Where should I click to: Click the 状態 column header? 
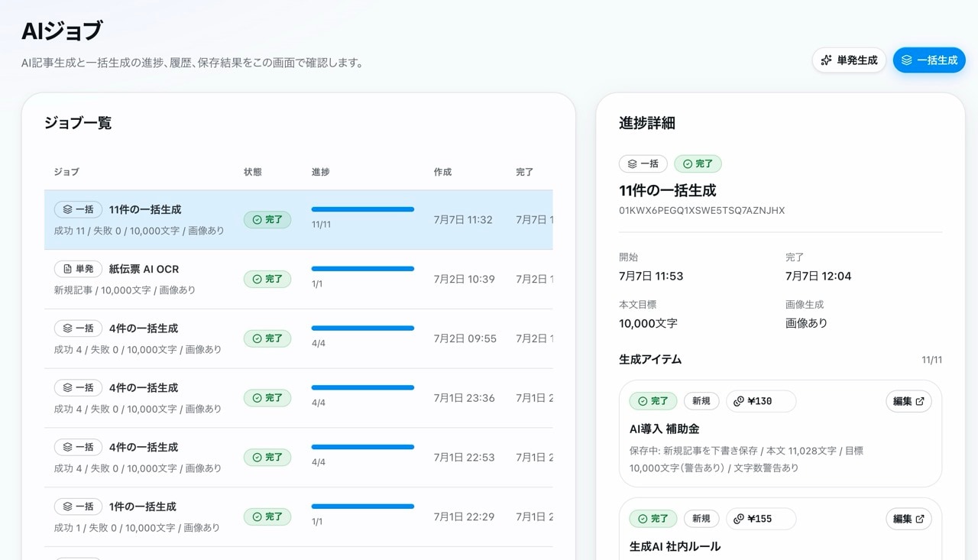(x=253, y=172)
